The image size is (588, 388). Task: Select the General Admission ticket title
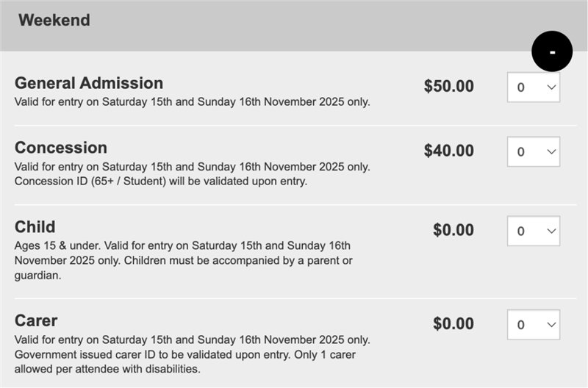pos(89,83)
